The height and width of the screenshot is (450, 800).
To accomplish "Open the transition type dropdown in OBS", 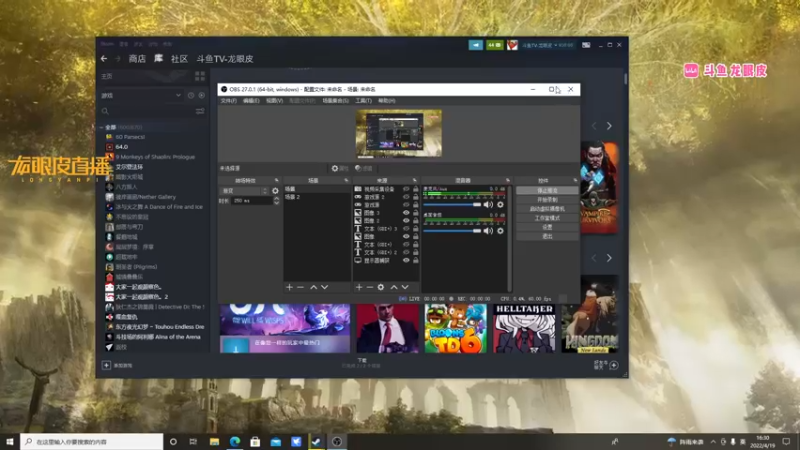I will (244, 191).
